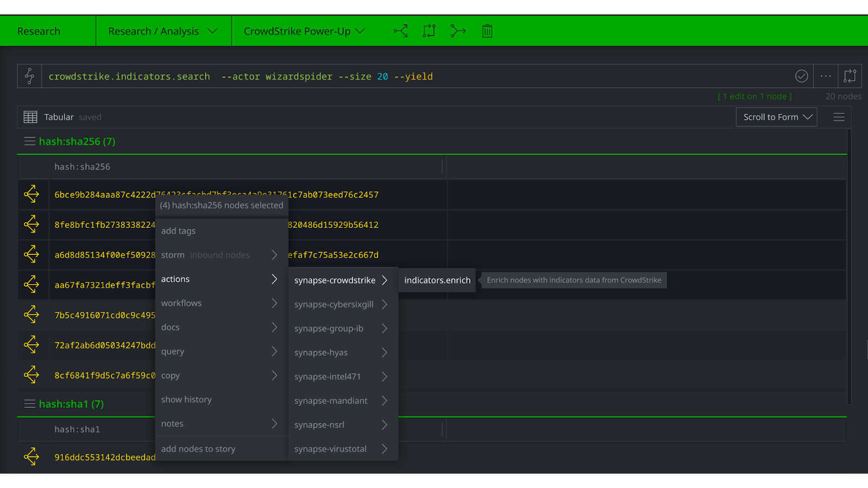Click the storm query mode icon

[30, 76]
